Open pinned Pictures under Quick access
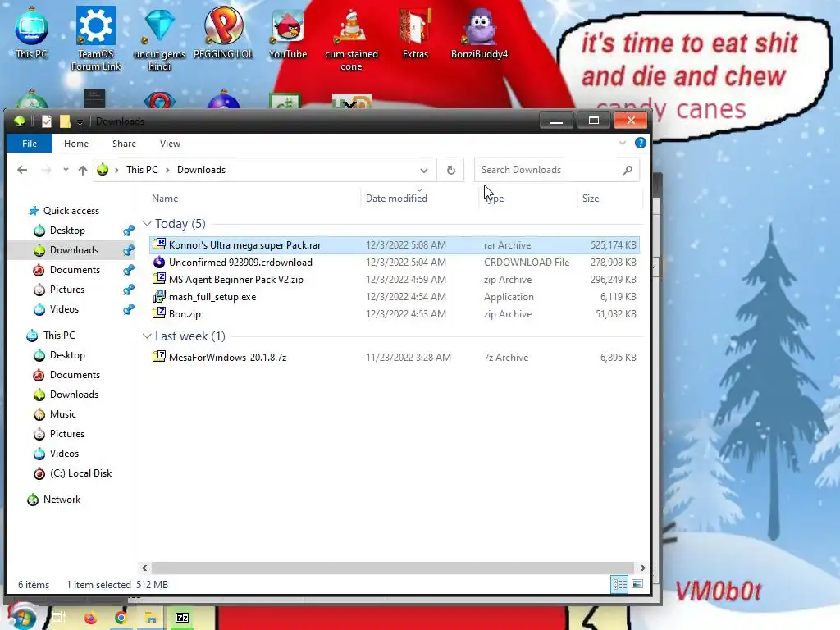The width and height of the screenshot is (840, 630). [x=67, y=290]
